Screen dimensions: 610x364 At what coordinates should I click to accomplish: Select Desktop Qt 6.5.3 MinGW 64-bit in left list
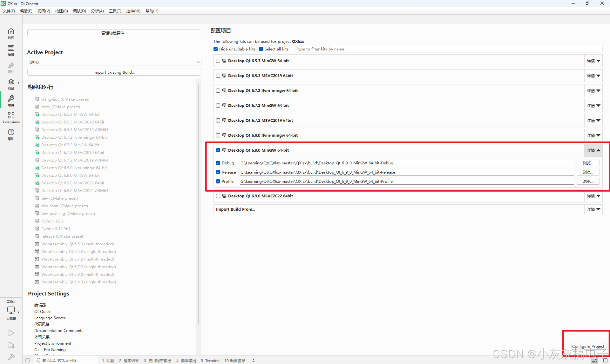[x=70, y=115]
